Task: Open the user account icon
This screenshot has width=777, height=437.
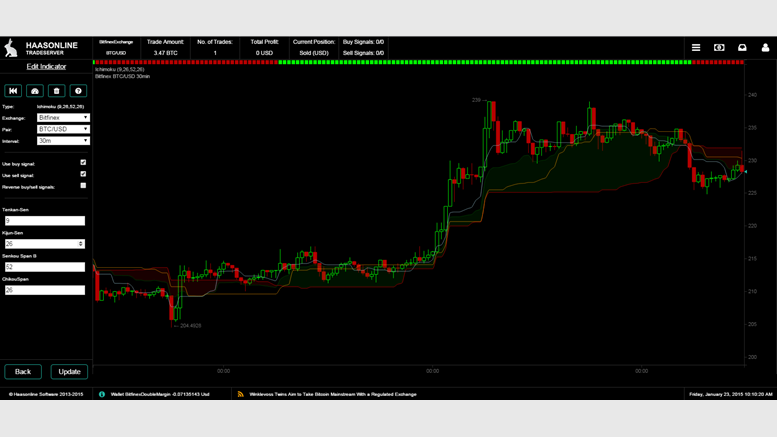Action: click(x=765, y=48)
